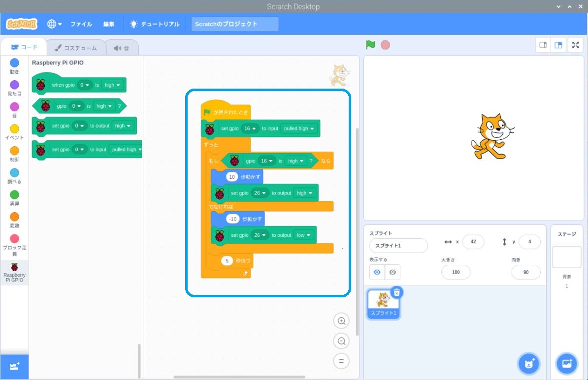Open the 編集 menu
The height and width of the screenshot is (380, 588).
click(x=109, y=24)
